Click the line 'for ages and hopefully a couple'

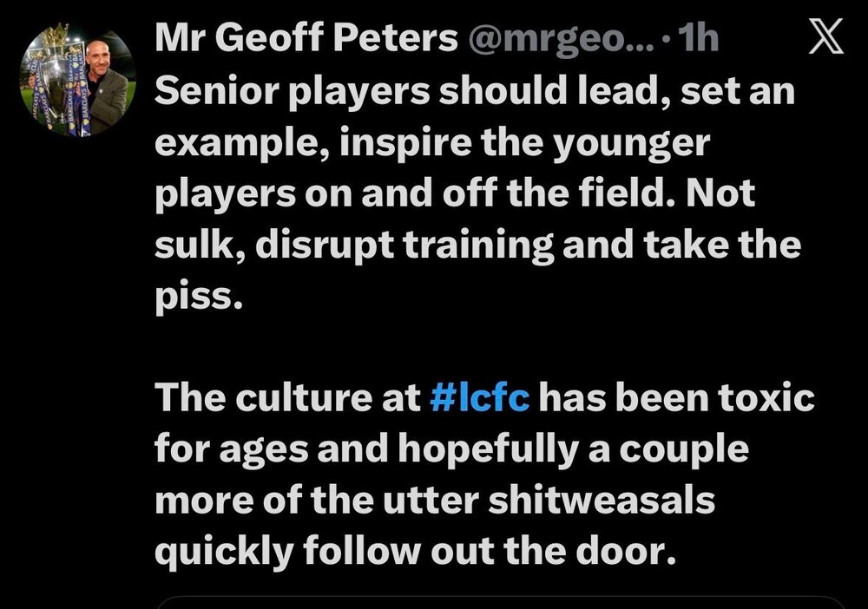[451, 449]
